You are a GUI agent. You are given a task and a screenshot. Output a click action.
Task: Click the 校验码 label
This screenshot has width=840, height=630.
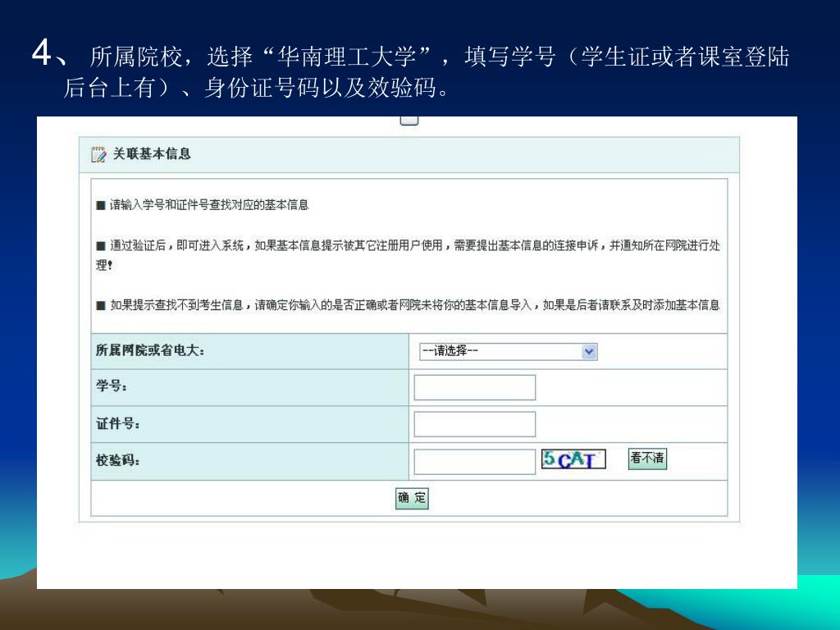[118, 460]
